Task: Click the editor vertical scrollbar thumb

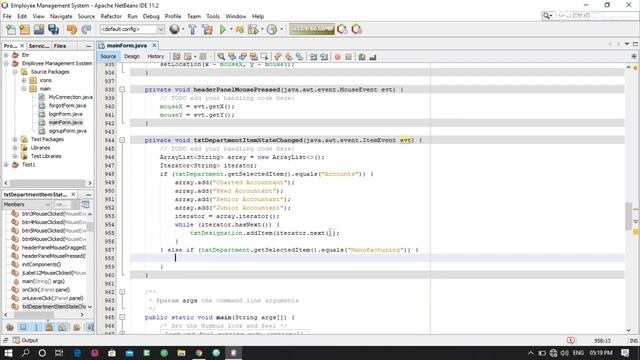Action: 629,216
